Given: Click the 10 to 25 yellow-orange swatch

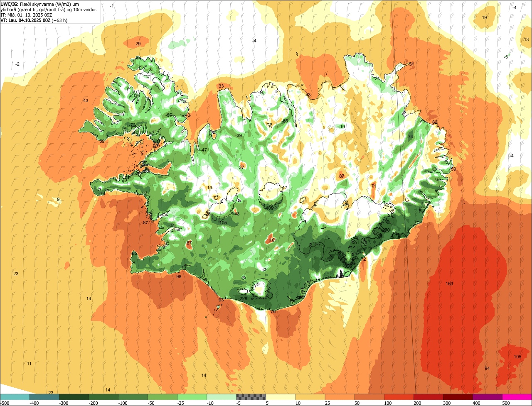Looking at the screenshot, I should [310, 397].
